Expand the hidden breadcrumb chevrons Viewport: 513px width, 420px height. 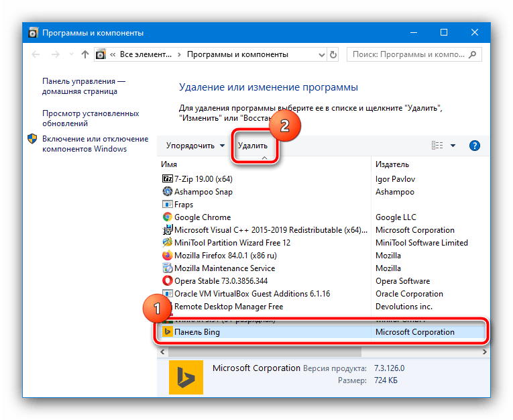113,54
